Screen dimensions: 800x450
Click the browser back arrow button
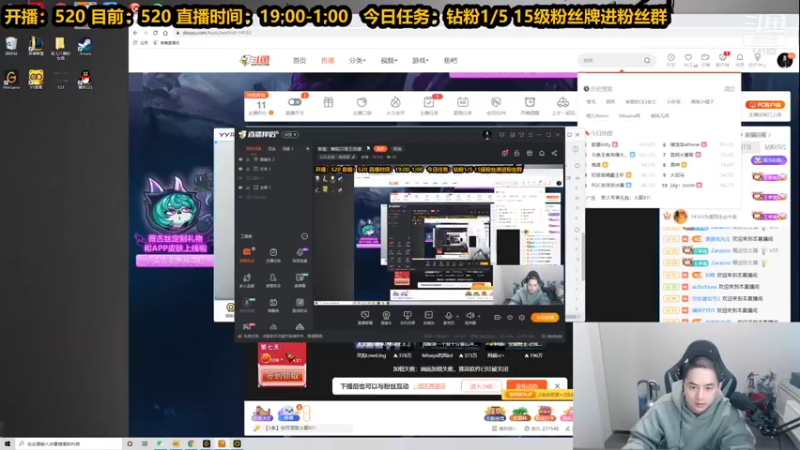pyautogui.click(x=135, y=33)
